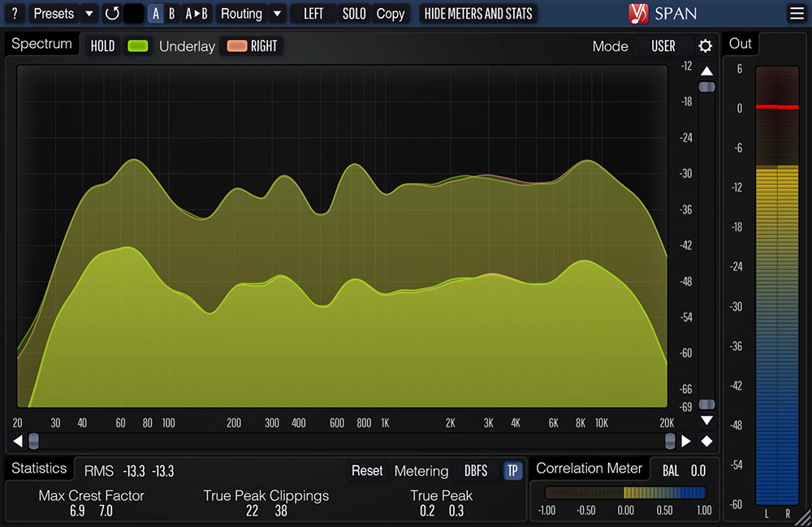
Task: Select the Statistics tab
Action: pos(38,468)
